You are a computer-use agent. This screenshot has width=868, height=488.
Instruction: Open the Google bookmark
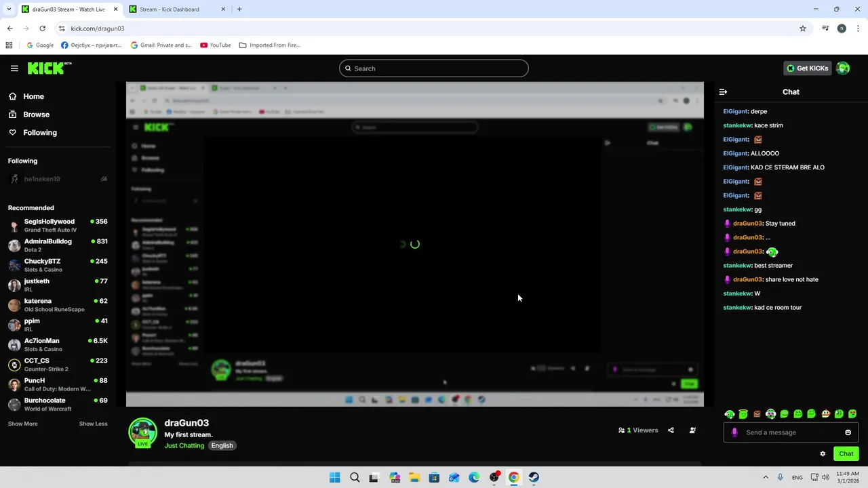point(40,45)
